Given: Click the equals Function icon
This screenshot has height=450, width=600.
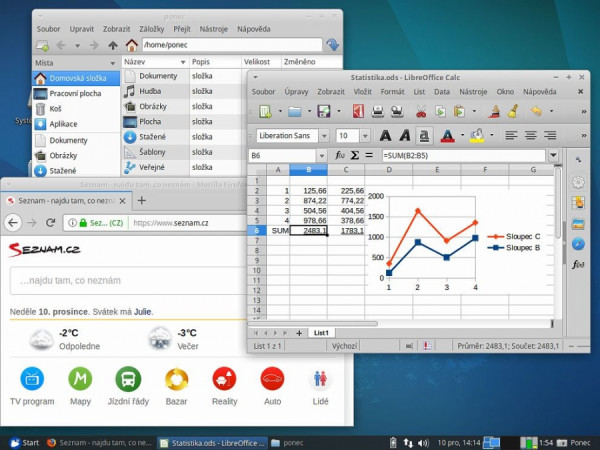Looking at the screenshot, I should click(369, 155).
